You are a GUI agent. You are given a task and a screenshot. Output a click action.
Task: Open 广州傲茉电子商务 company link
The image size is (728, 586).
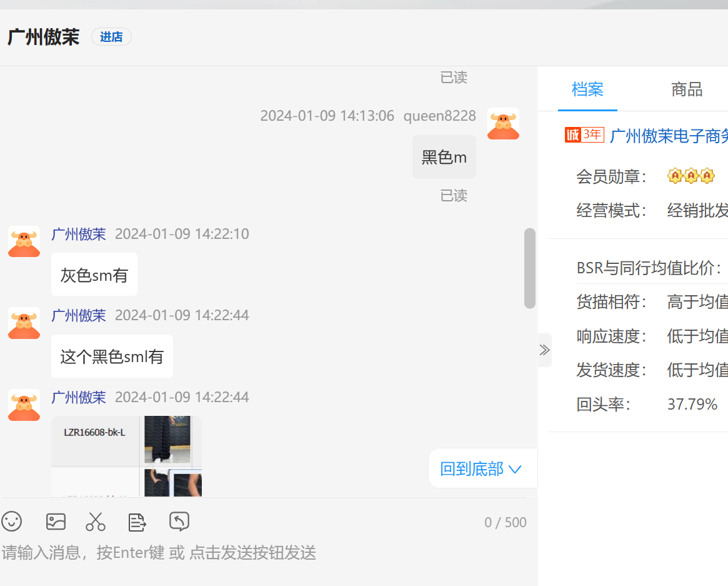point(669,136)
